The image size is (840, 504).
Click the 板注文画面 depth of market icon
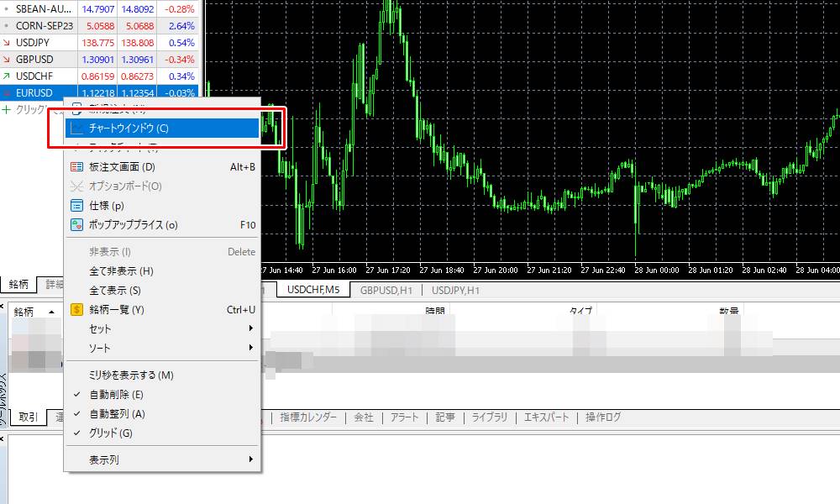(x=76, y=167)
